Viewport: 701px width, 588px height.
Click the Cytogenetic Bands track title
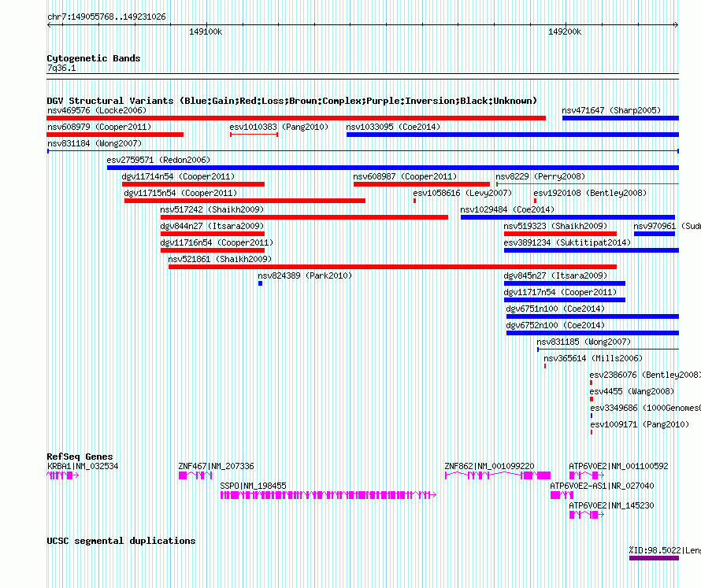94,58
